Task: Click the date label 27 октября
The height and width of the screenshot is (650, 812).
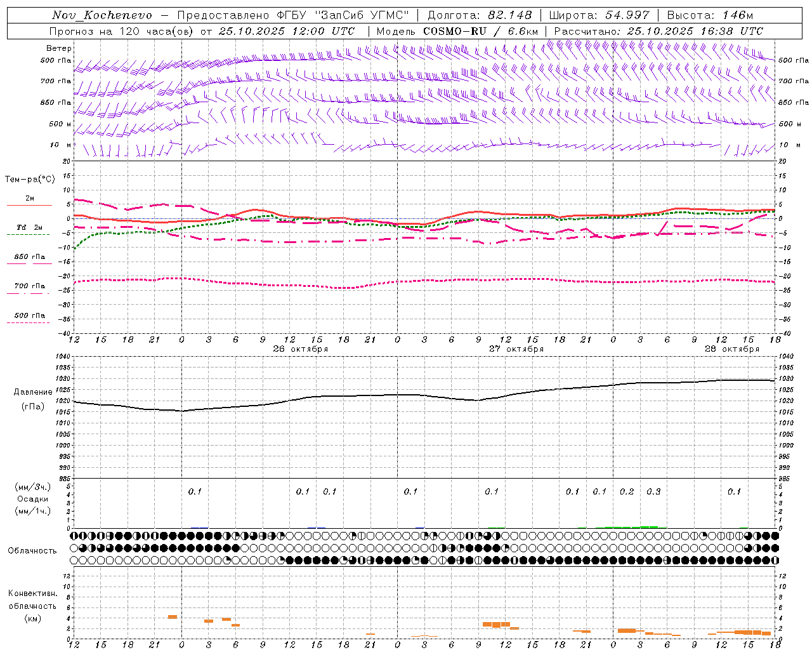Action: pos(516,349)
